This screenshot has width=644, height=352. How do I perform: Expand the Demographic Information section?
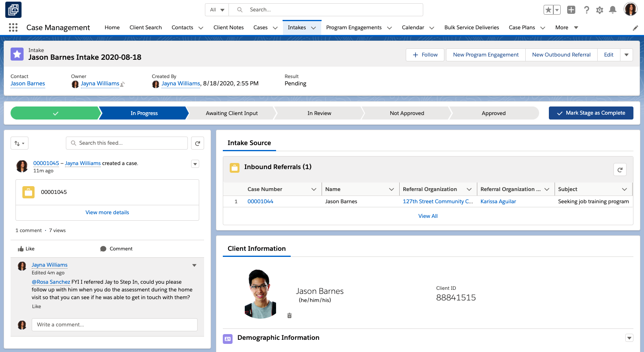[x=629, y=338]
